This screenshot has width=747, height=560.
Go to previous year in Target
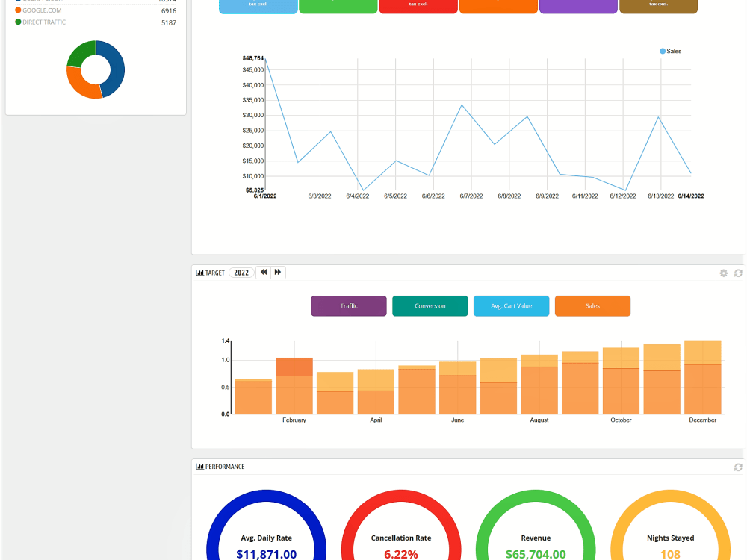pos(264,273)
